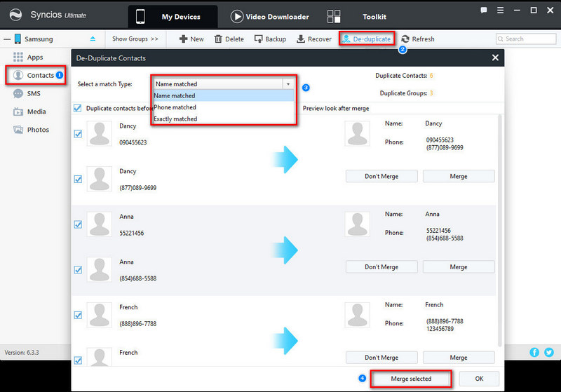Uncheck the bottom French contact checkbox
Viewport: 561px width, 392px height.
pyautogui.click(x=78, y=360)
